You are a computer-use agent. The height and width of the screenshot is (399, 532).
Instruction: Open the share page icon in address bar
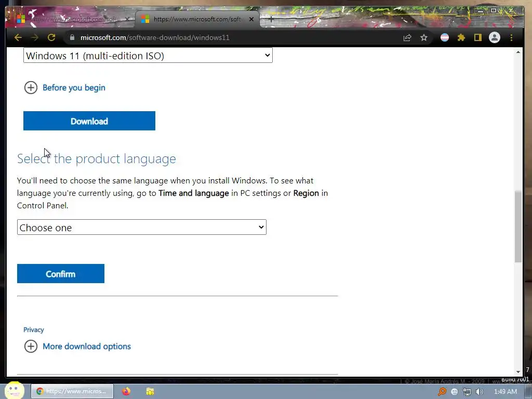click(407, 37)
